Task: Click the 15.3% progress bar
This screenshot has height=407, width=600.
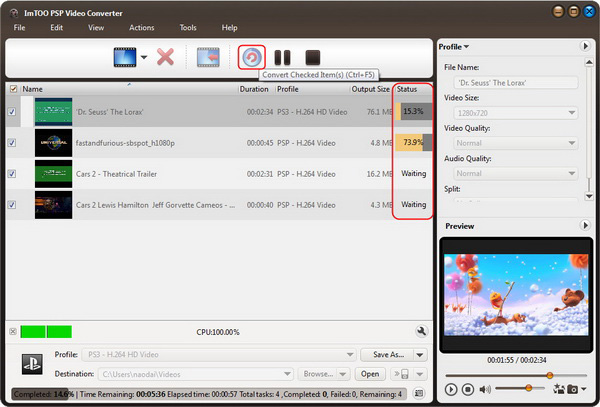Action: 413,111
